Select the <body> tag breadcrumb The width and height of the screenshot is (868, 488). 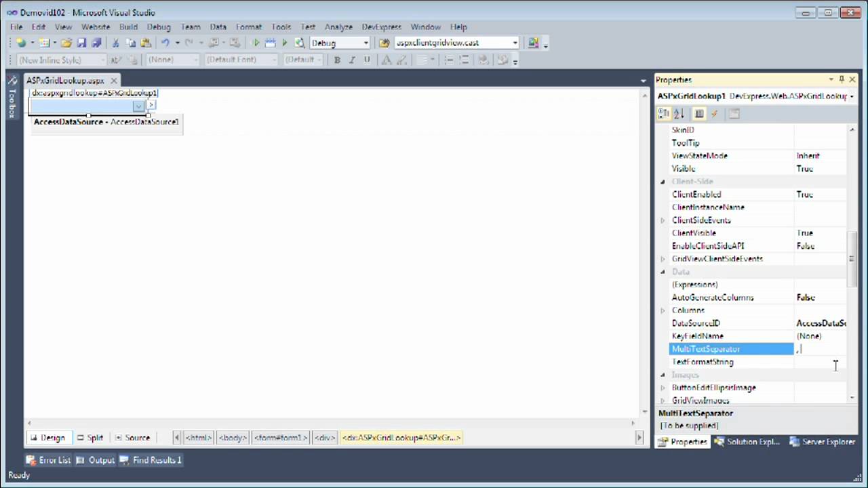(233, 438)
